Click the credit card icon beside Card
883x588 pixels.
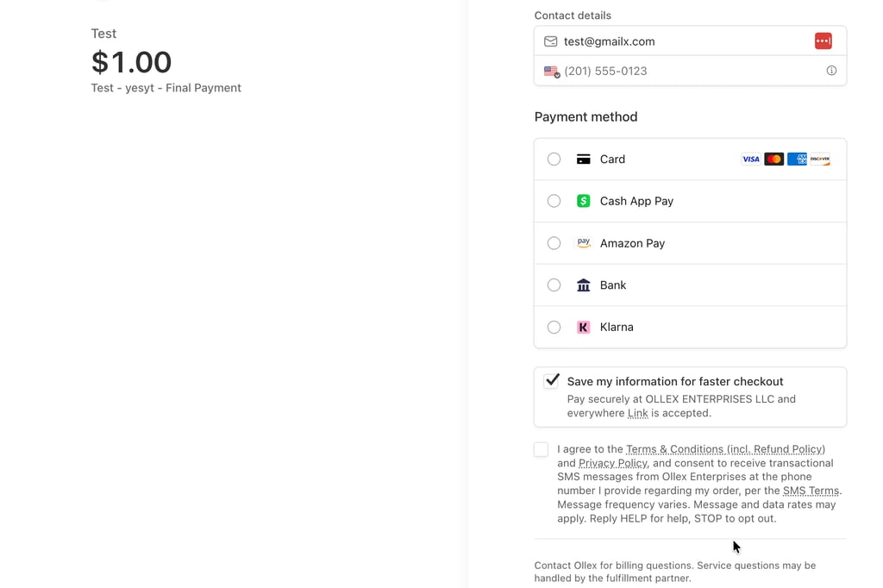[x=583, y=160]
